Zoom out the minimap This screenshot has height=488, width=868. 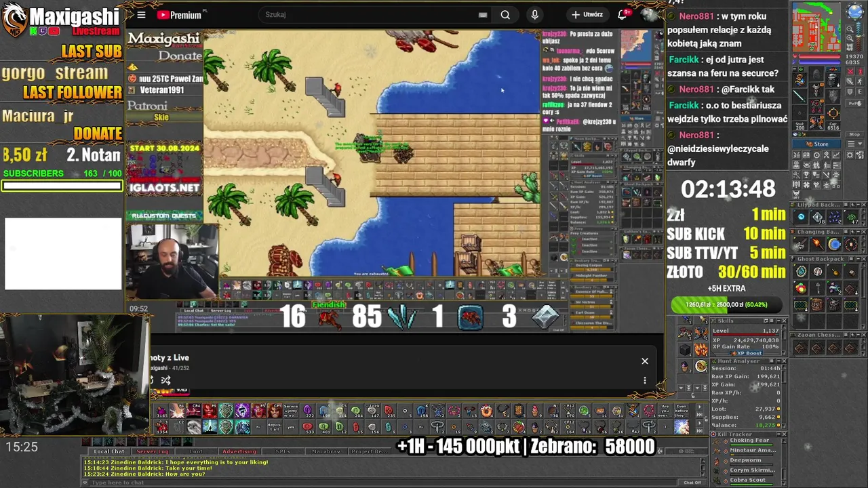tap(850, 28)
